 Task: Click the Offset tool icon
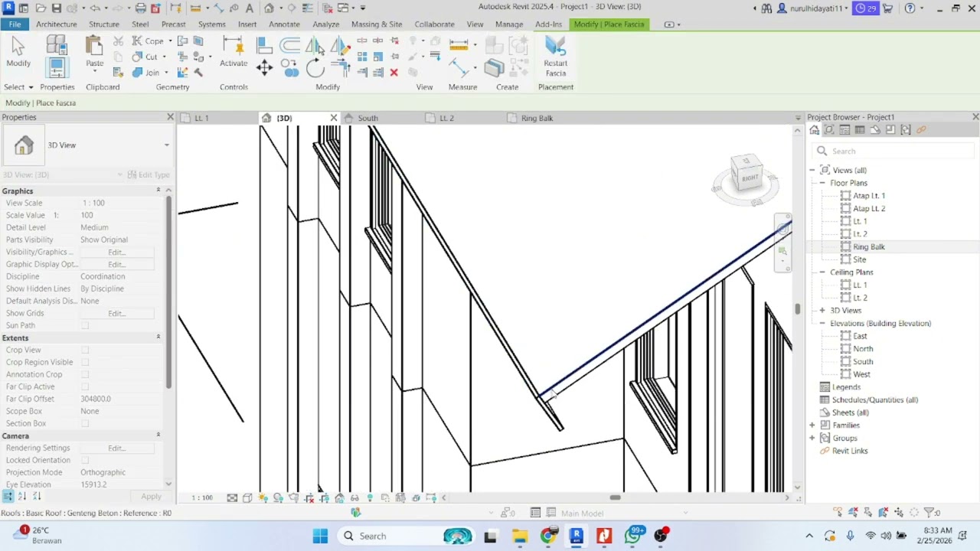pos(290,46)
